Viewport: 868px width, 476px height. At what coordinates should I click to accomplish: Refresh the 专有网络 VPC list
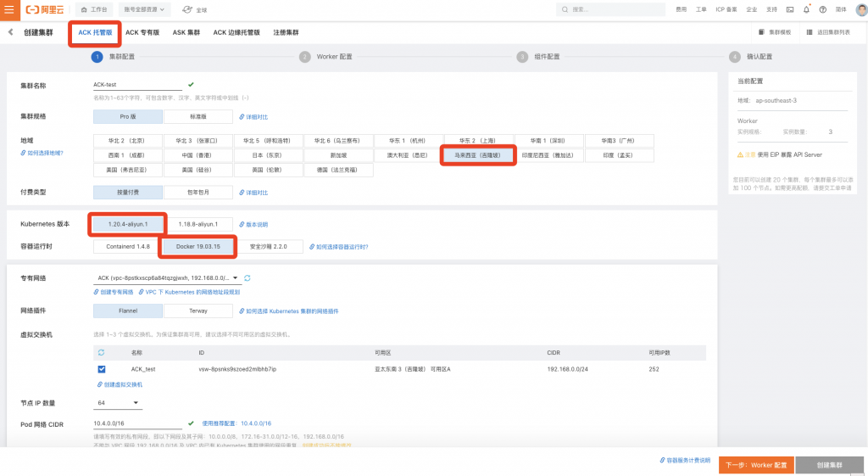click(x=248, y=278)
